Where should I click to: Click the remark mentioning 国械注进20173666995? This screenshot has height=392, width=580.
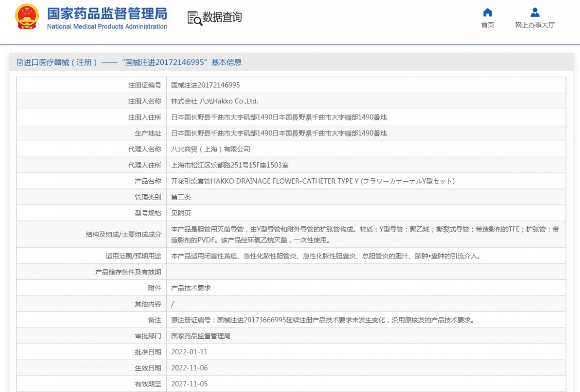point(322,320)
